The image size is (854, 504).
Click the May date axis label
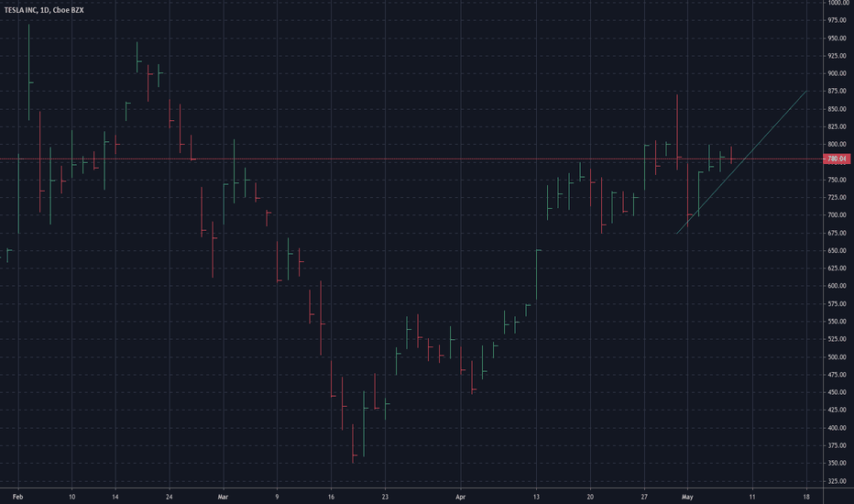tap(687, 497)
